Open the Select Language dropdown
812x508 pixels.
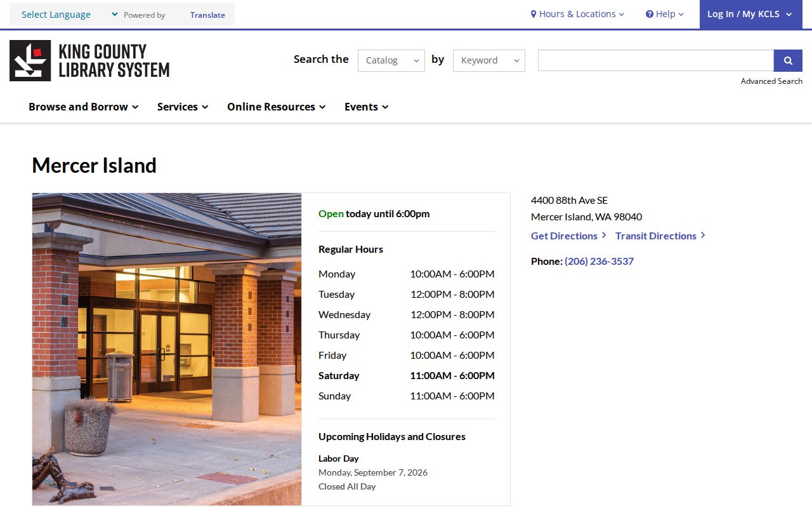point(69,15)
